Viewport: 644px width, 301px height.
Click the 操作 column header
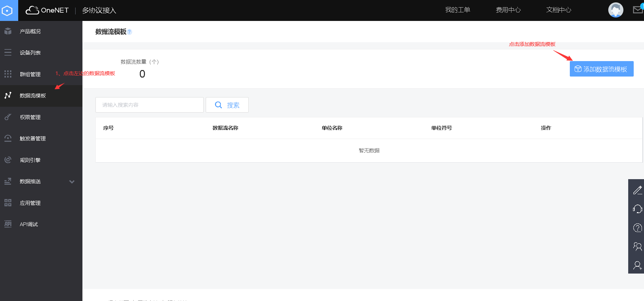(x=546, y=128)
